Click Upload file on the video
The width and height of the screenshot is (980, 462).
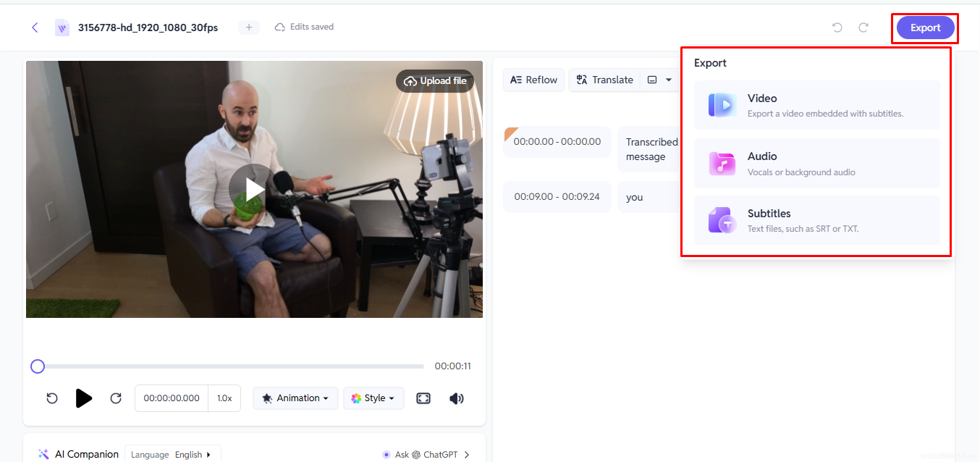(x=435, y=81)
